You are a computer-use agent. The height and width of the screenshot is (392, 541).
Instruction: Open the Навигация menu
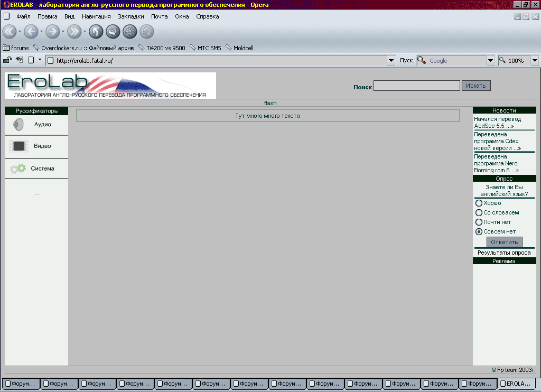point(96,16)
